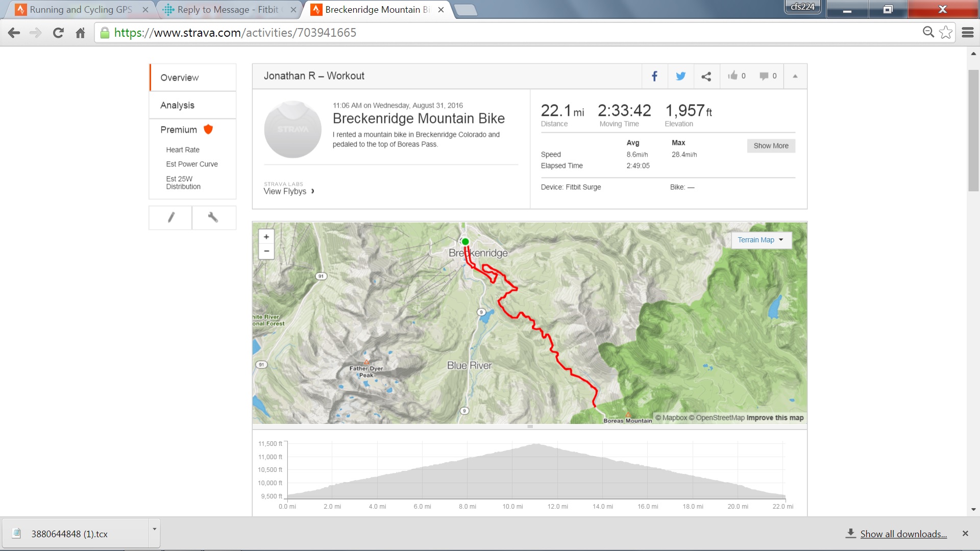Open the Overview tab in sidebar
The width and height of the screenshot is (980, 551).
coord(179,77)
